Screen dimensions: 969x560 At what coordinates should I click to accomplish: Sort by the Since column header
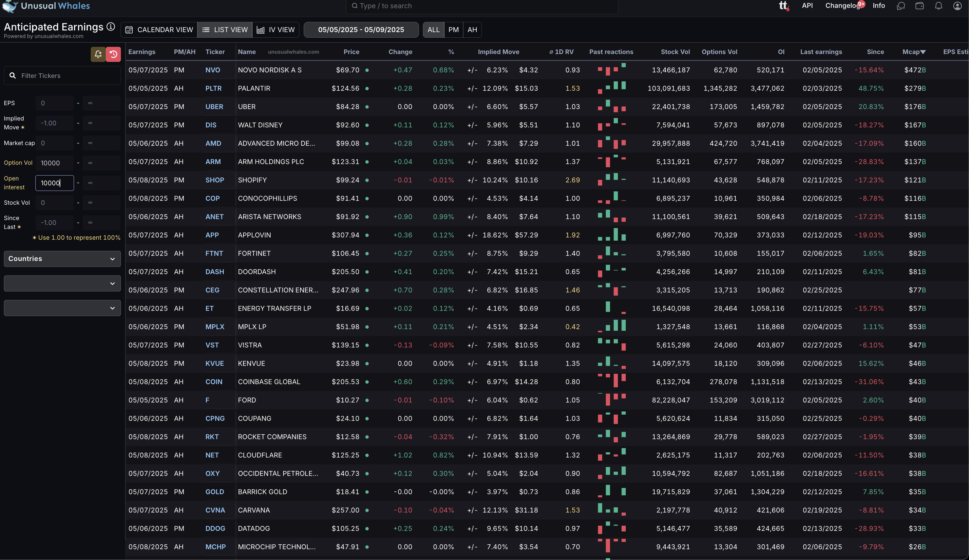click(875, 52)
